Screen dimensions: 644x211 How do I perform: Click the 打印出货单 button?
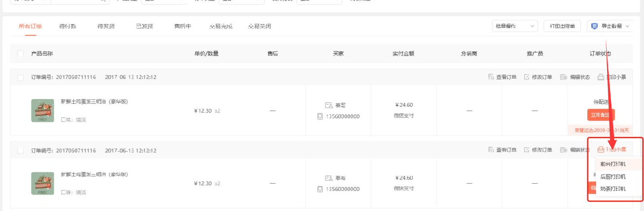[x=562, y=26]
